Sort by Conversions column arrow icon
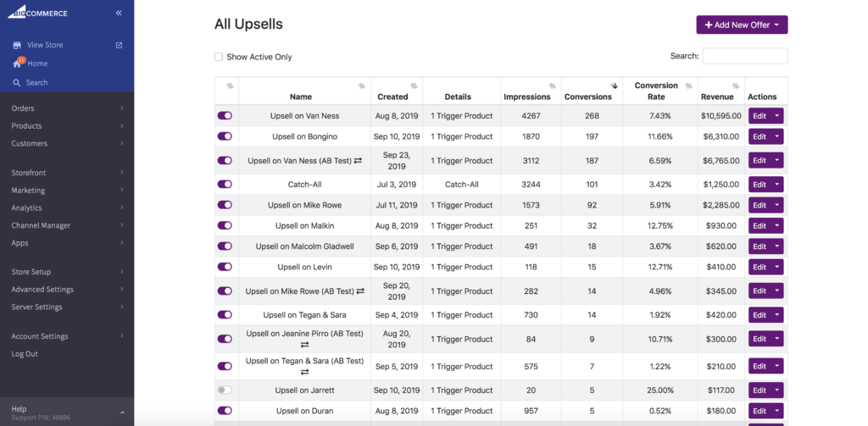Screen dimensions: 868x426 [x=614, y=86]
